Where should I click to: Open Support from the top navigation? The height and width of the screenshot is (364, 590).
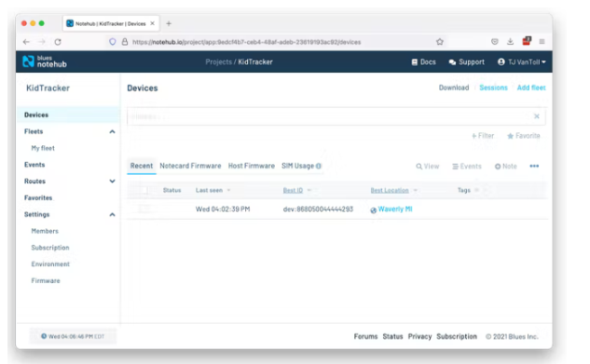(x=467, y=62)
